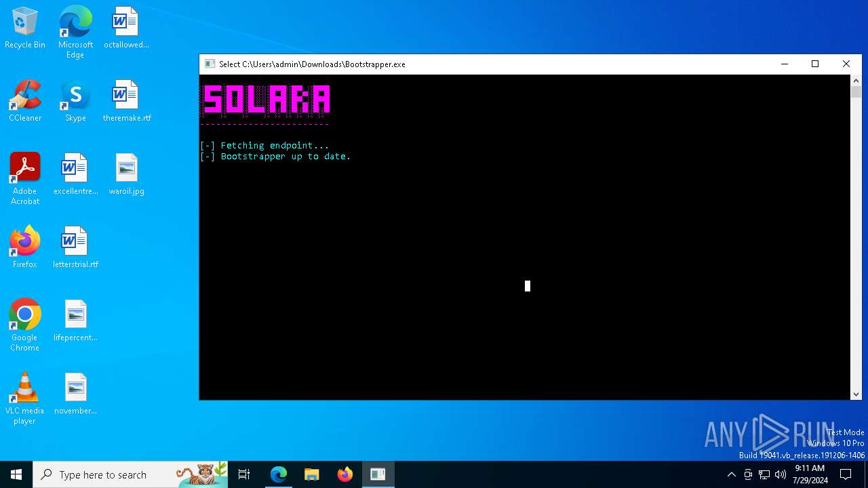Open Microsoft Edge from the taskbar
This screenshot has height=488, width=868.
[x=279, y=474]
